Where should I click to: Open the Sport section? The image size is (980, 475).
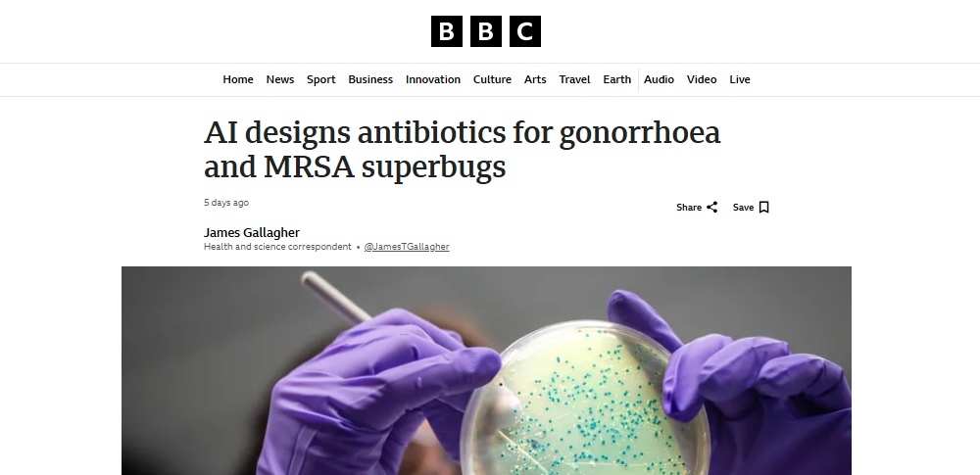coord(321,79)
